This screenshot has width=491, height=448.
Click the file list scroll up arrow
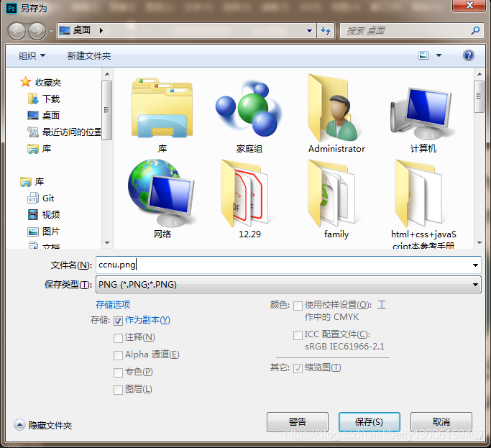click(x=479, y=74)
